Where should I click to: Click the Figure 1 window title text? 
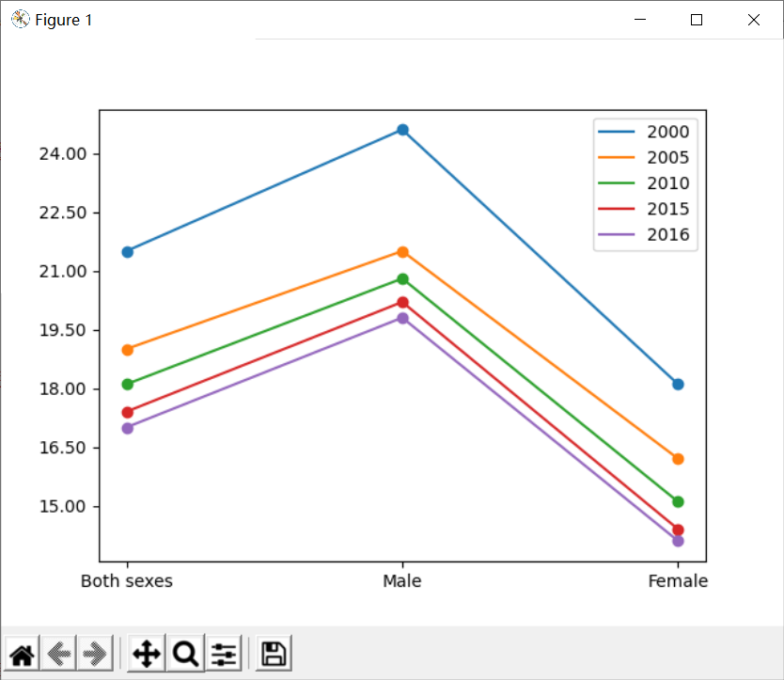(64, 20)
